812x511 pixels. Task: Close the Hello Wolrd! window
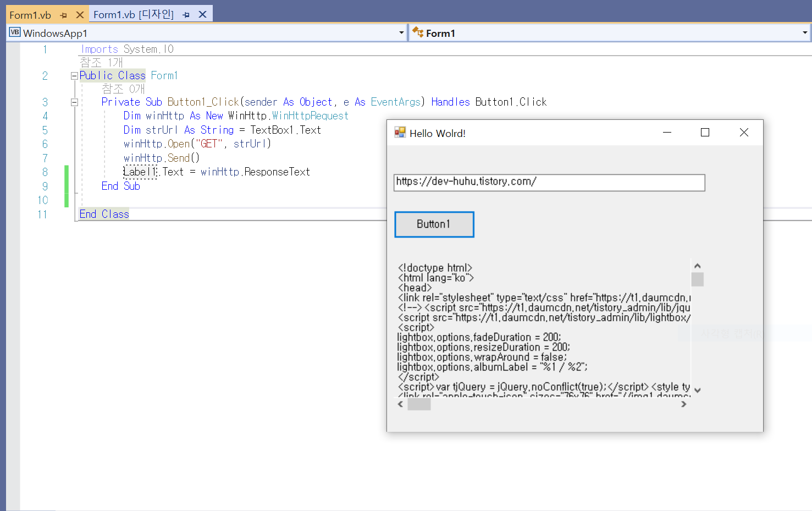click(744, 133)
